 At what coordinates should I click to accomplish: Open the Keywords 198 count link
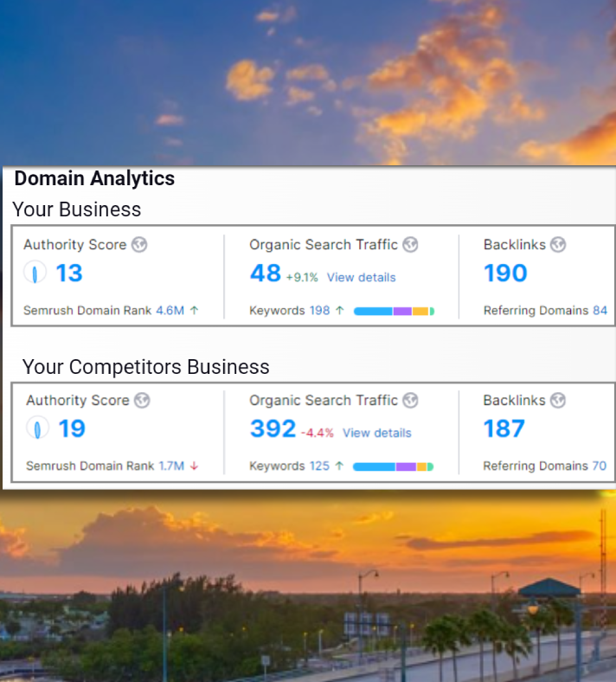tap(320, 311)
